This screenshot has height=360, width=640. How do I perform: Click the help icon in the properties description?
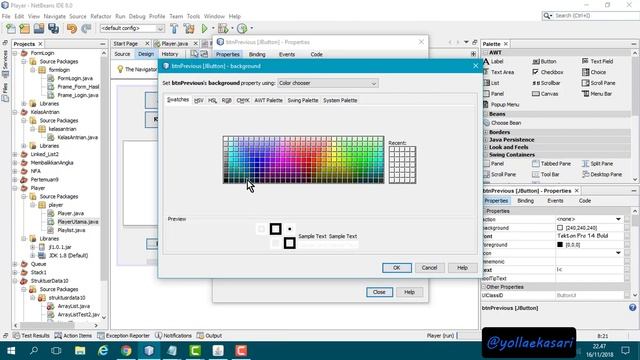point(632,308)
